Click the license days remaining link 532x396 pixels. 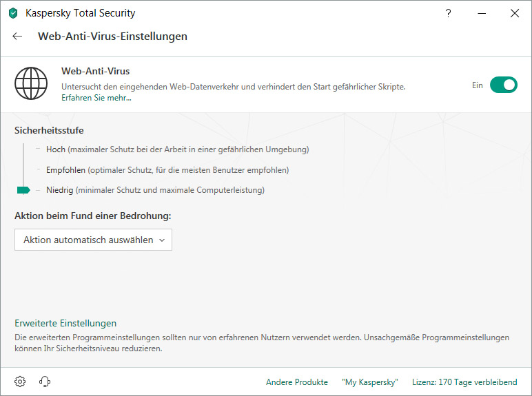(x=464, y=382)
